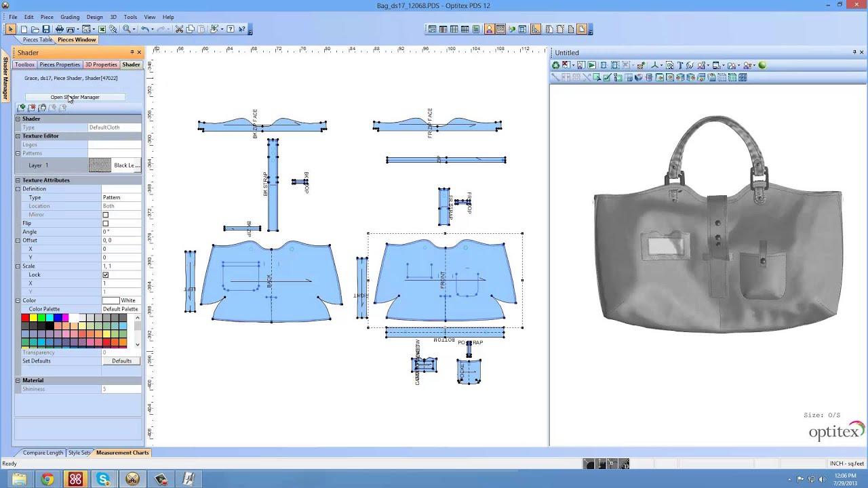Collapse the Patterns subsection
The image size is (868, 488).
[18, 153]
